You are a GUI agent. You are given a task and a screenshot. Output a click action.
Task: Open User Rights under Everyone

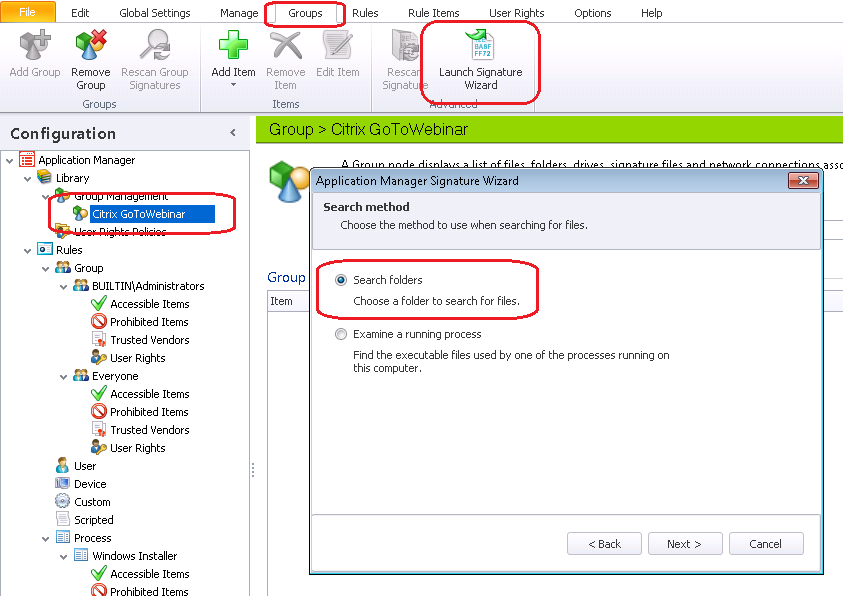coord(137,448)
